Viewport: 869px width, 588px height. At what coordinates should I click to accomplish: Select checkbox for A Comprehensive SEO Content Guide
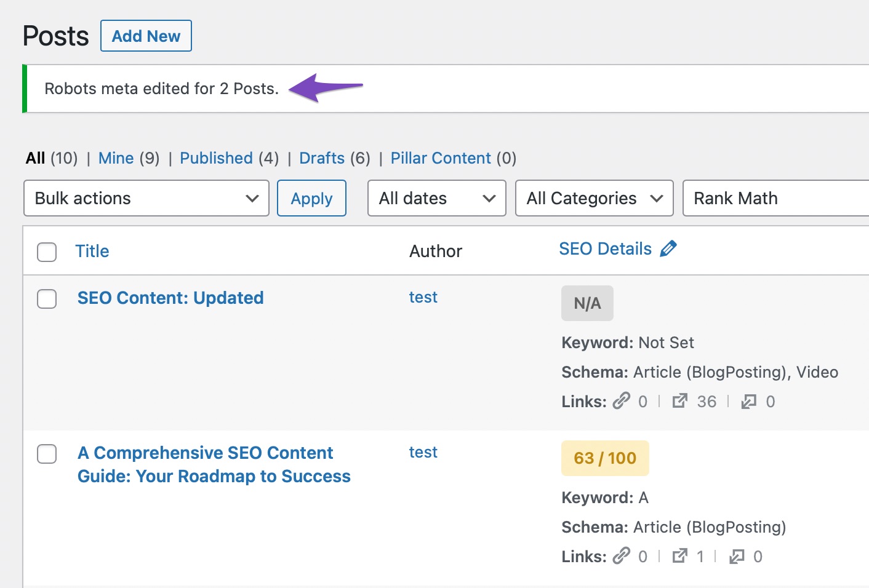point(47,454)
